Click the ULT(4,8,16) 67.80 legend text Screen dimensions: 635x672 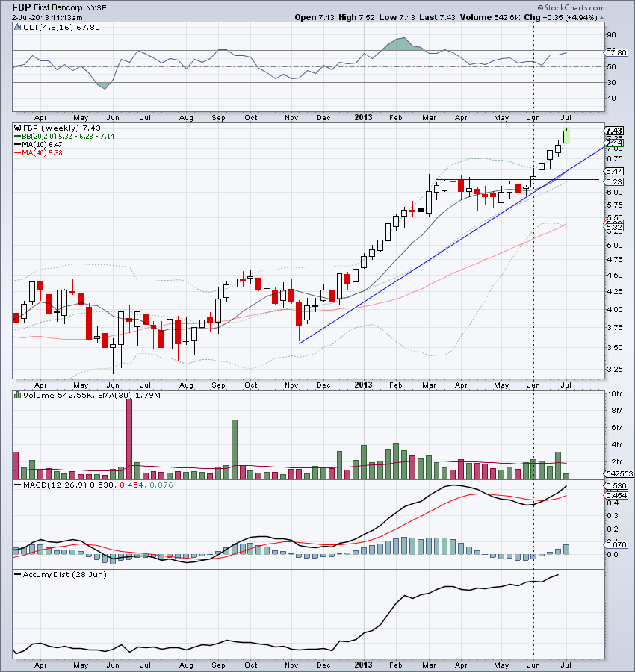click(x=61, y=28)
